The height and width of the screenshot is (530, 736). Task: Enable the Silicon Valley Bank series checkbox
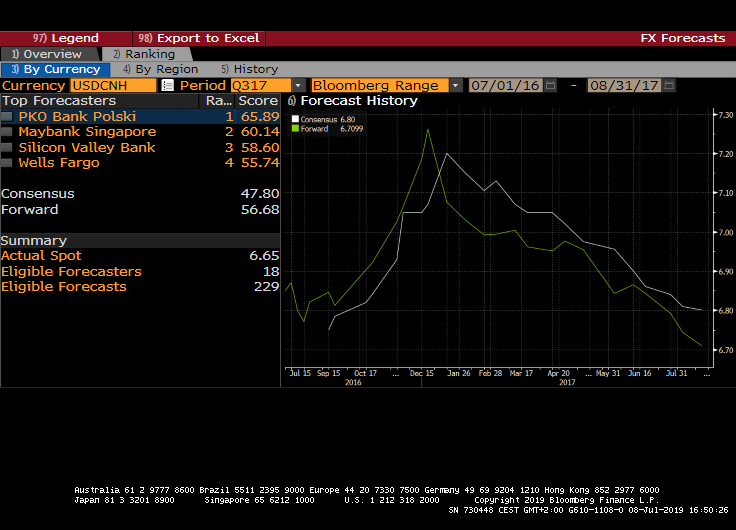coord(8,147)
